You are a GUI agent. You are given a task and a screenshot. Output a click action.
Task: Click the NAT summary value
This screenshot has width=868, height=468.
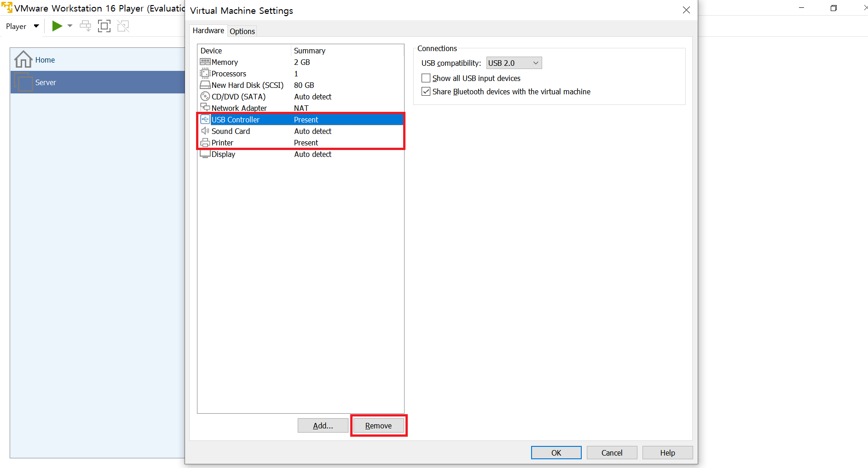point(301,108)
